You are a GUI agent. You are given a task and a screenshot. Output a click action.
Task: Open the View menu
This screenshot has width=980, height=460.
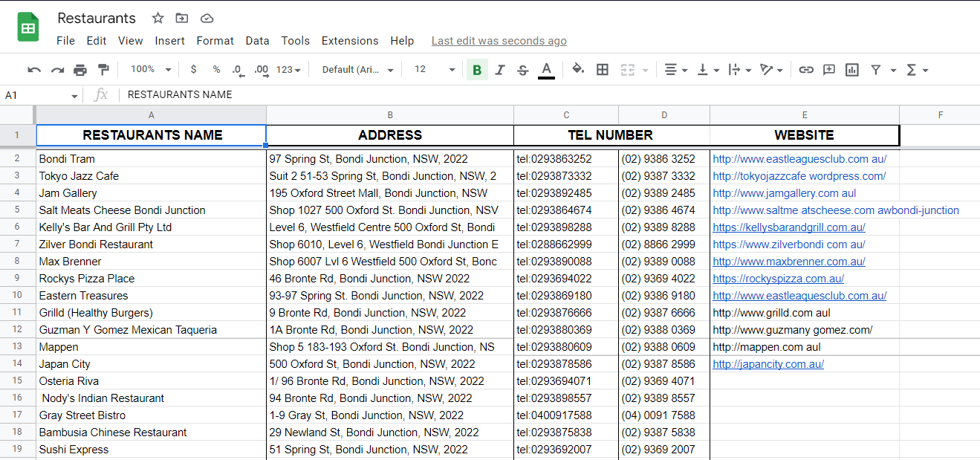tap(130, 41)
